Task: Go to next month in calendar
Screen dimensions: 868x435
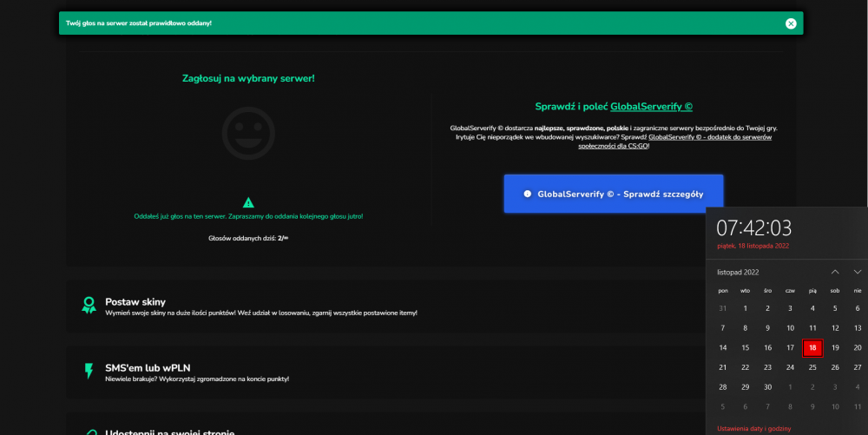Action: [x=858, y=272]
